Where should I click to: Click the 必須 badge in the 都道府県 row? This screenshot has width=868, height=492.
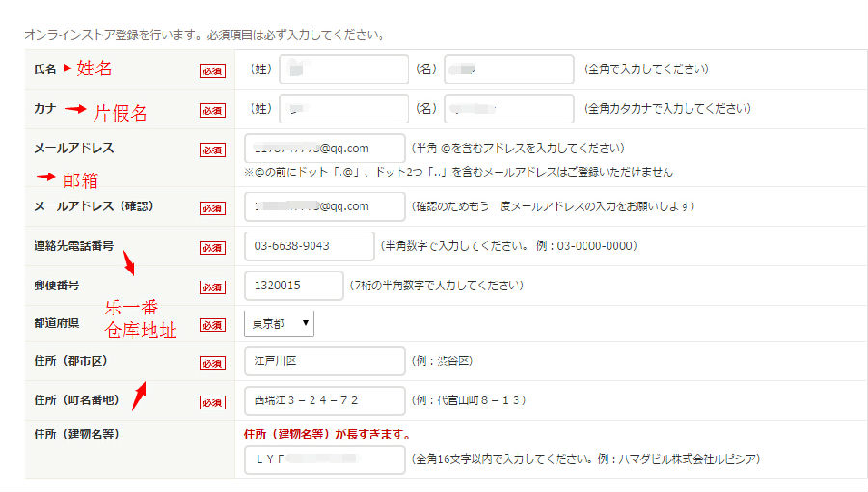(x=212, y=325)
